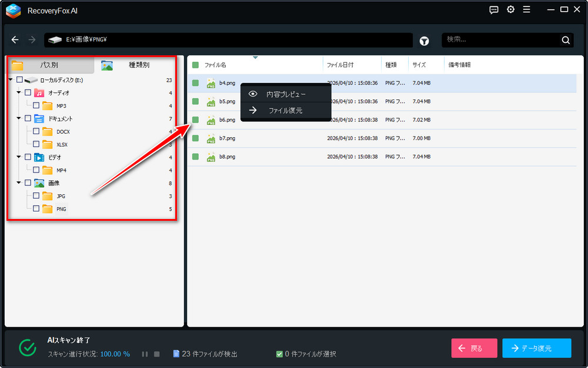Screen dimensions: 588x368
Task: Collapse the ドキュメント tree node
Action: coord(19,118)
